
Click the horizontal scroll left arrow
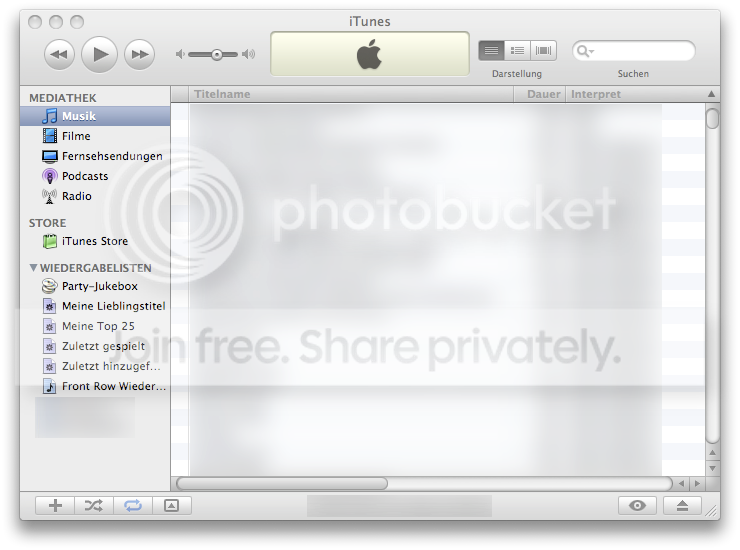pyautogui.click(x=681, y=483)
